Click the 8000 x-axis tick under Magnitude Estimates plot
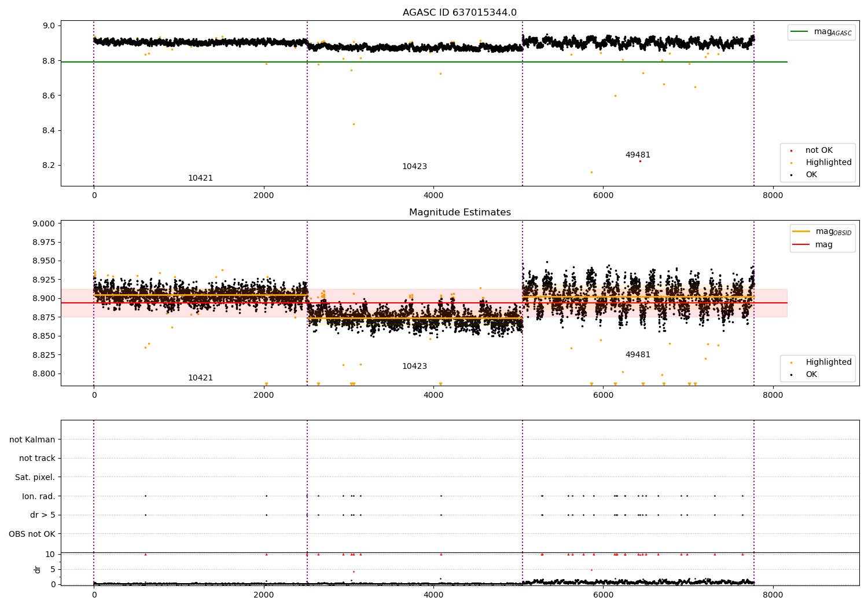 point(773,395)
